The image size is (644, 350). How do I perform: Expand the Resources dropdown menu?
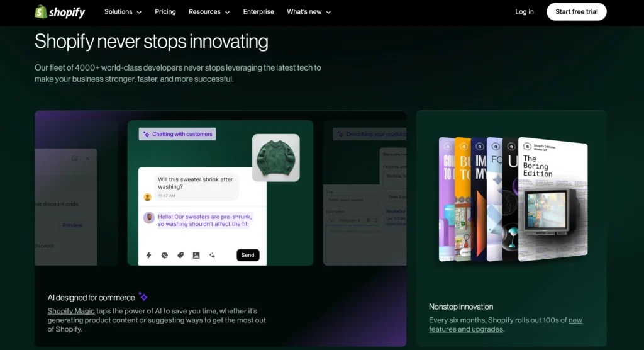[x=209, y=12]
